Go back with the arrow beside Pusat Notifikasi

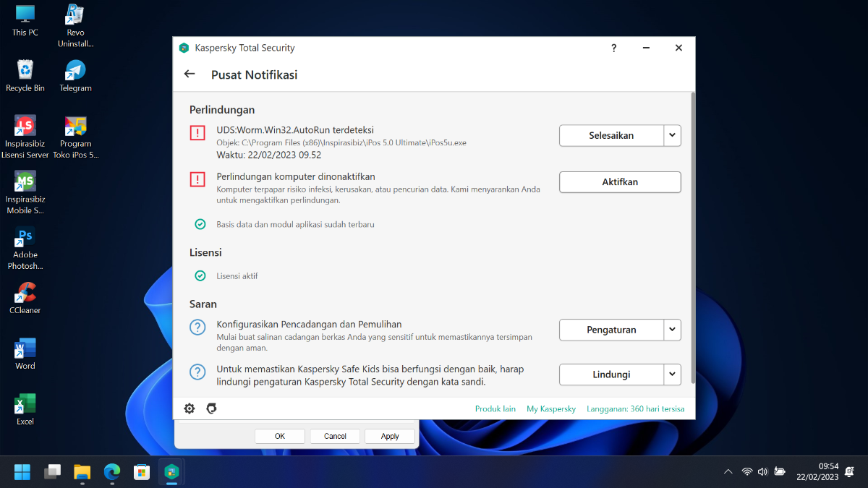[x=190, y=74]
